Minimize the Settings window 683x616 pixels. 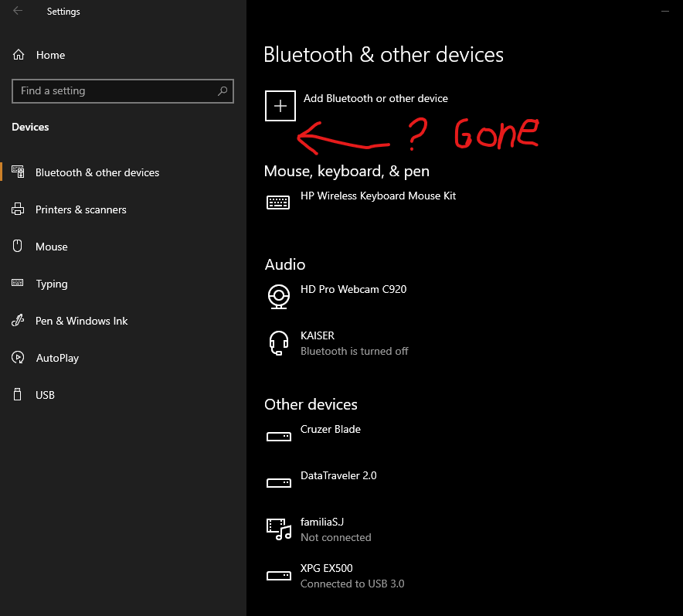click(x=664, y=12)
